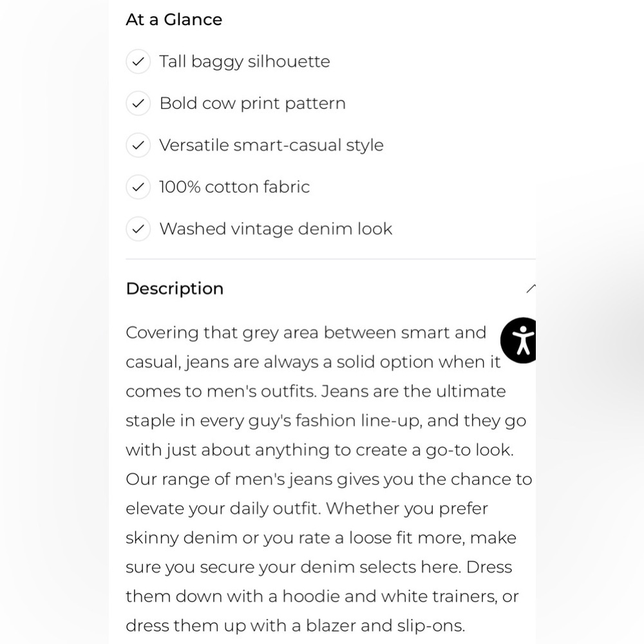
Task: Click the line mentioning skinny denim
Action: coord(321,538)
